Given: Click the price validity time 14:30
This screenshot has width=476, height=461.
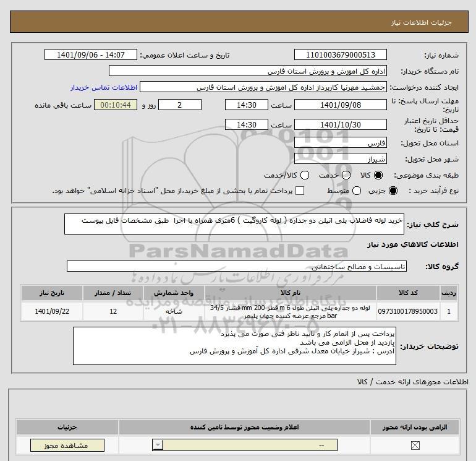Looking at the screenshot, I should tap(247, 124).
